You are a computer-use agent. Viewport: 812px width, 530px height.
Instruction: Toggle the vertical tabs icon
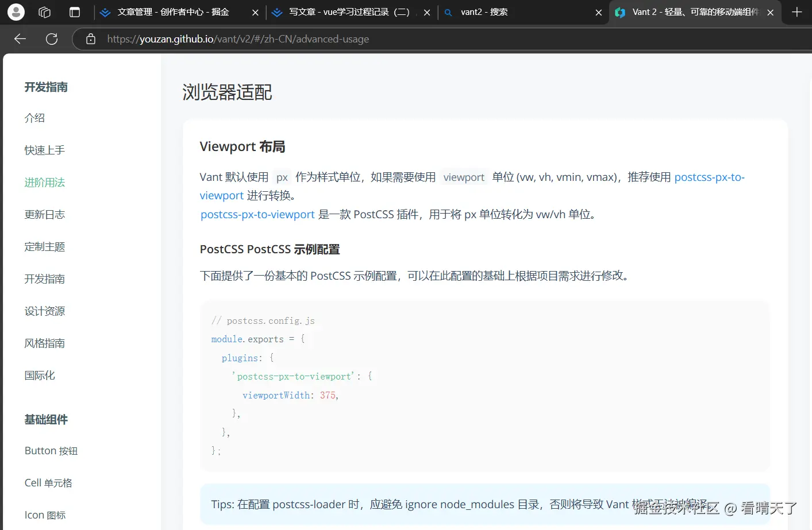[75, 12]
